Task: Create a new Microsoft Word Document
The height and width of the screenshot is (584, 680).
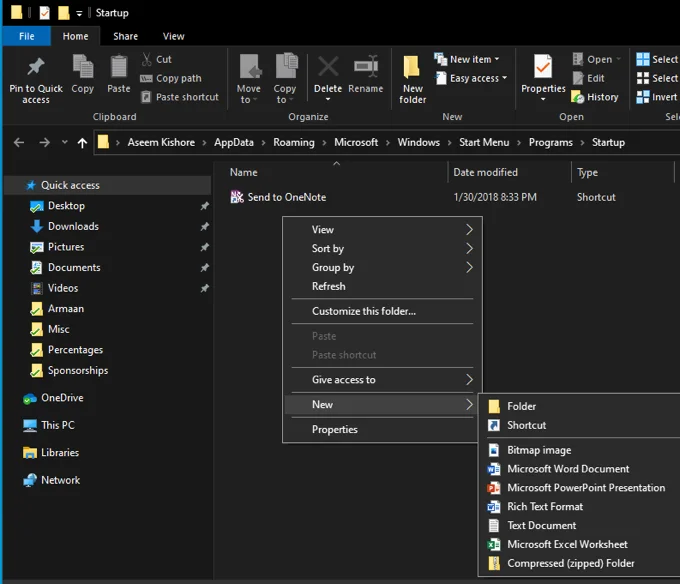Action: tap(579, 469)
